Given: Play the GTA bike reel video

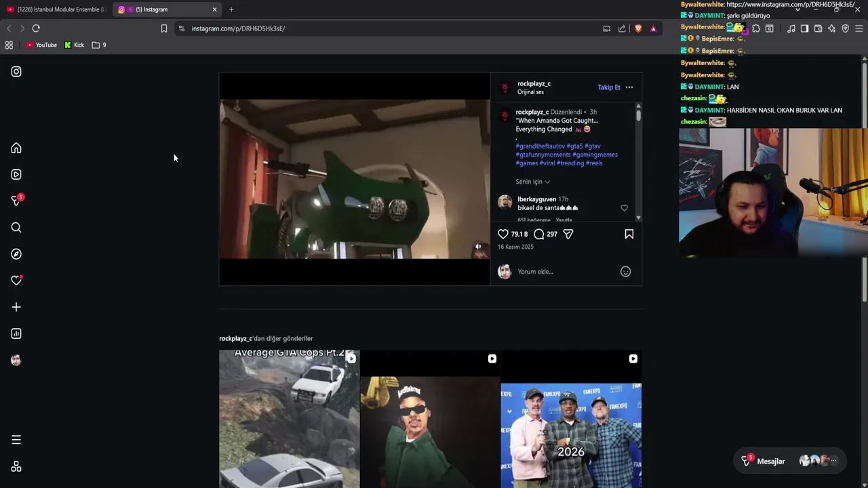Looking at the screenshot, I should click(354, 179).
